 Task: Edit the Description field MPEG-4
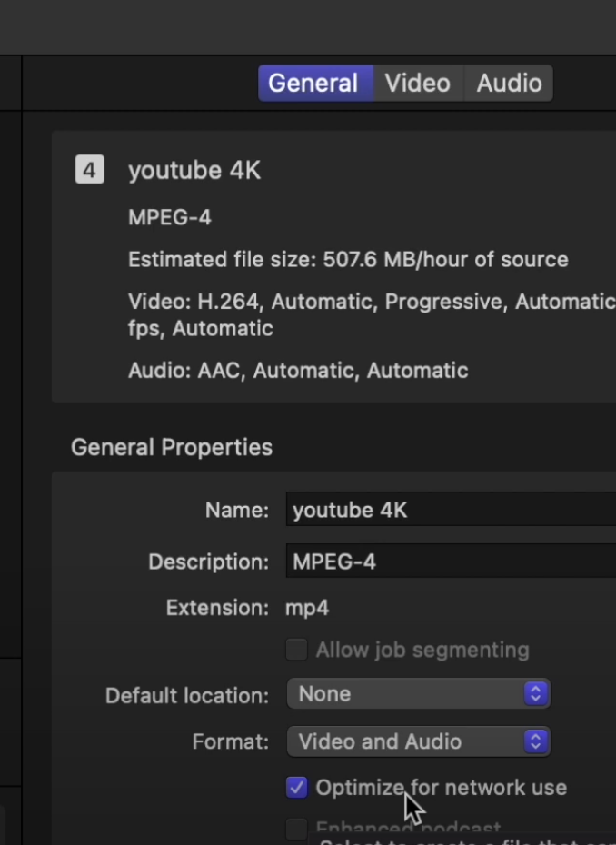pos(451,561)
